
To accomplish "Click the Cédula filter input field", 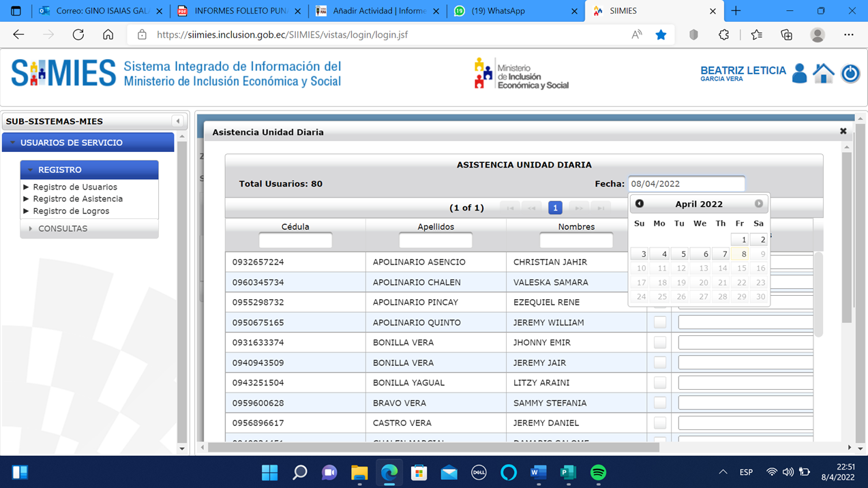I will click(295, 241).
